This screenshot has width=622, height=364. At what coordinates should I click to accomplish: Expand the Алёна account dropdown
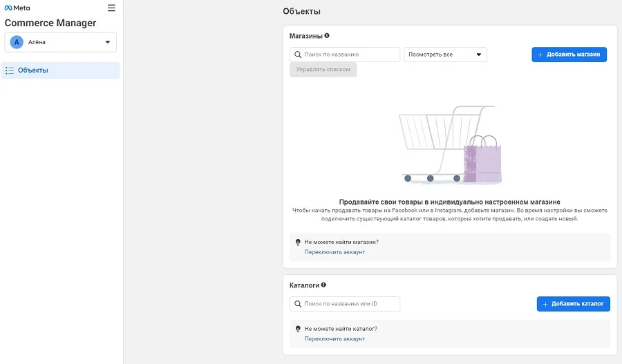tap(107, 42)
